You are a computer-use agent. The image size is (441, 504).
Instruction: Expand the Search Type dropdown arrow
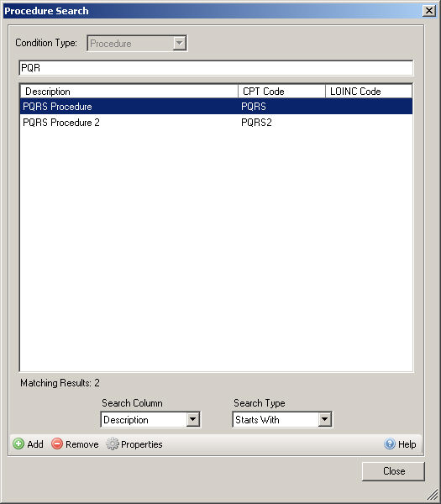point(324,419)
